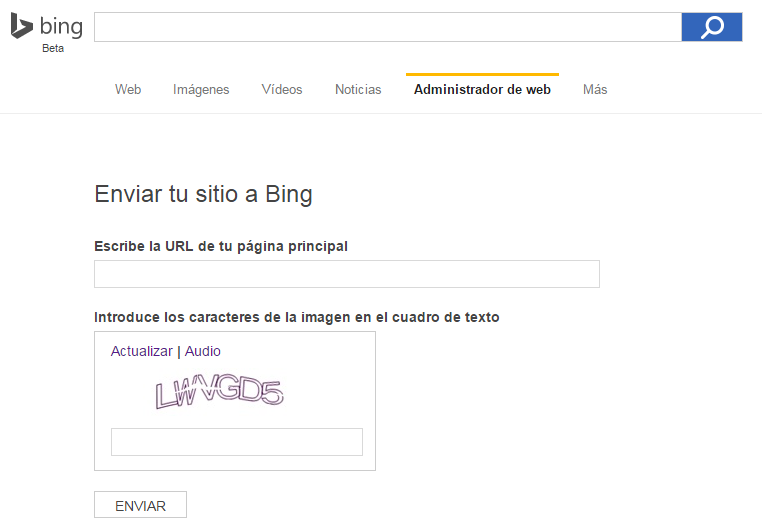Open the Imágenes tab
Image resolution: width=762 pixels, height=530 pixels.
click(x=201, y=89)
